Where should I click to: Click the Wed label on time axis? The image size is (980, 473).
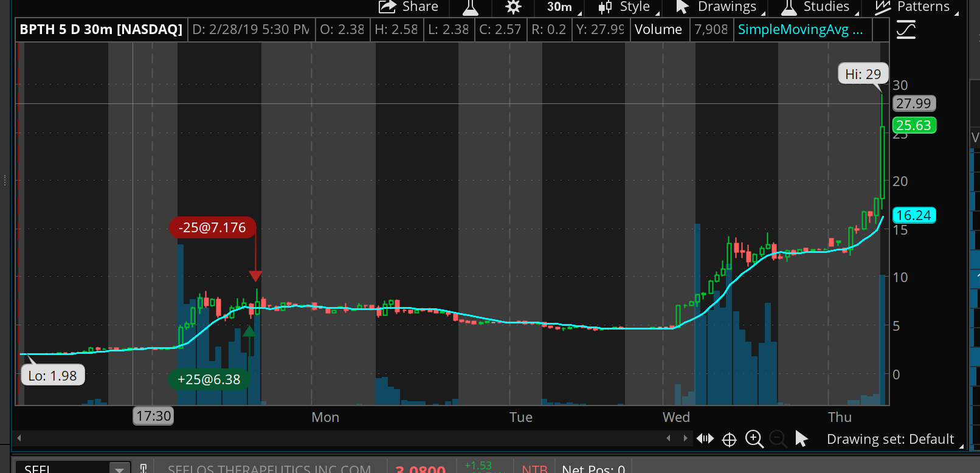[x=676, y=417]
